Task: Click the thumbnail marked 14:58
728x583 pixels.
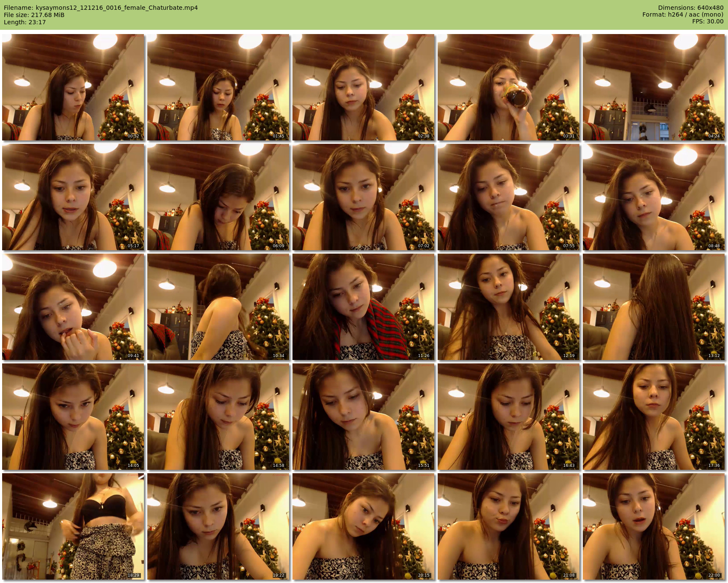Action: click(x=218, y=417)
